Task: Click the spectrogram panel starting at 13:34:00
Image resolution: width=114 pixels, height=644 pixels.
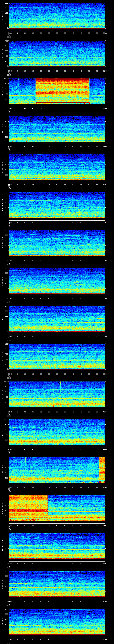Action: pos(57,205)
